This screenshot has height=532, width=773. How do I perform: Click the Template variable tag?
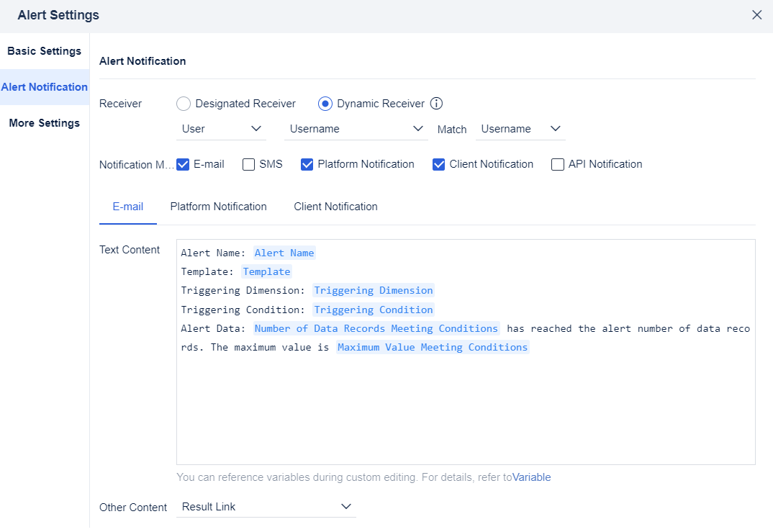[267, 271]
